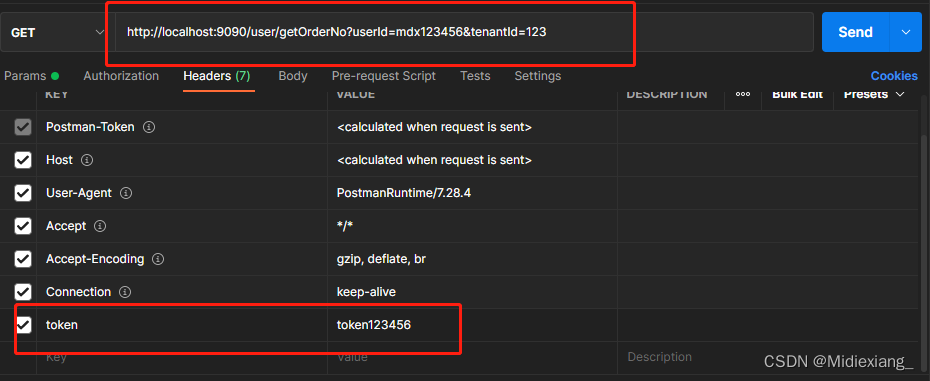
Task: Open the GET method dropdown
Action: [x=57, y=33]
